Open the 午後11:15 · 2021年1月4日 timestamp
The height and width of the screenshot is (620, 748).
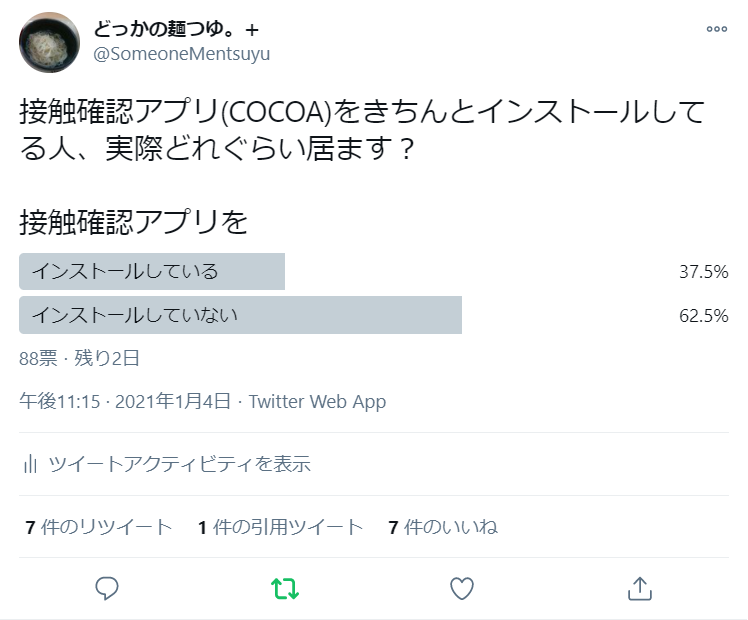[125, 402]
